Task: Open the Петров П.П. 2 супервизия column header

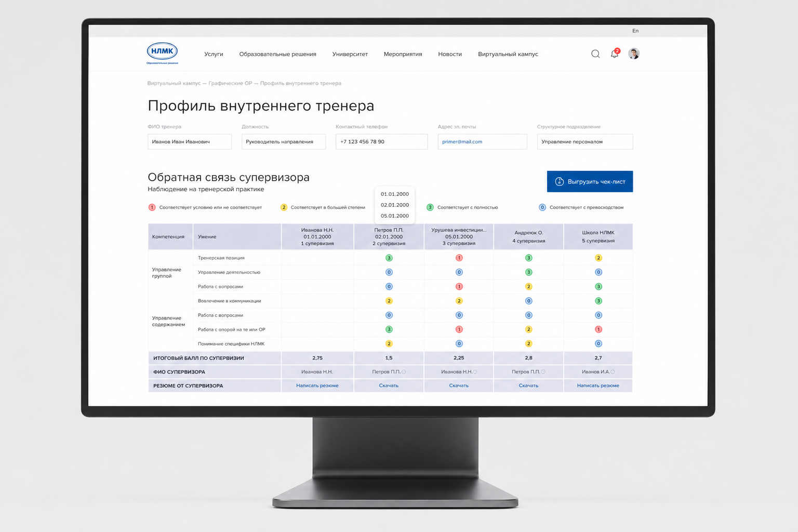Action: (389, 237)
